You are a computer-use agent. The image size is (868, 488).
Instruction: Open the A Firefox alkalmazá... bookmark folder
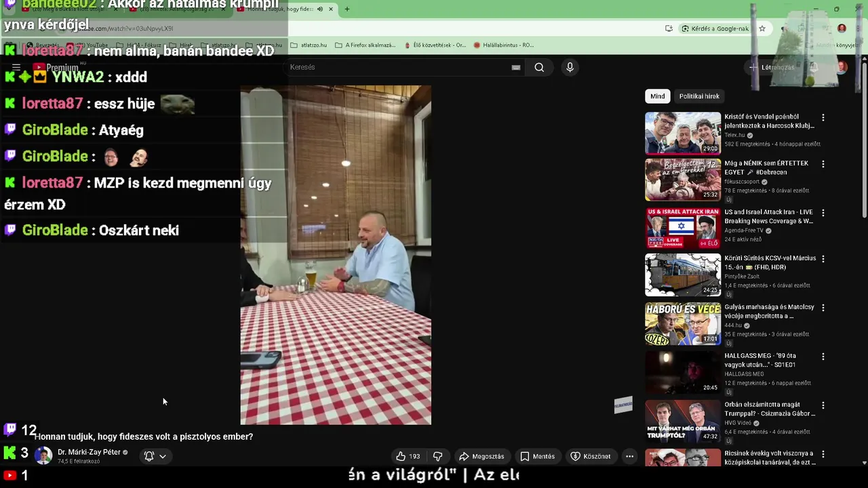[365, 45]
